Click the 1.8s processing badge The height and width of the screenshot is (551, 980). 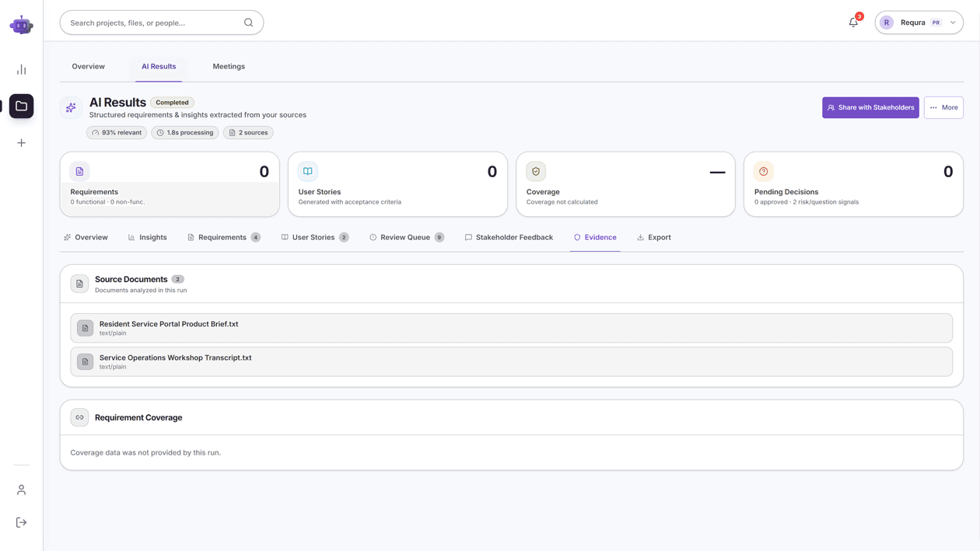click(x=185, y=133)
